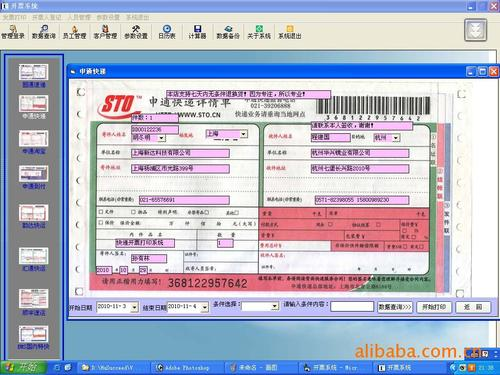Viewport: 500px width, 375px height.
Task: Open the 参数设置 menu in menu bar
Action: [x=108, y=17]
